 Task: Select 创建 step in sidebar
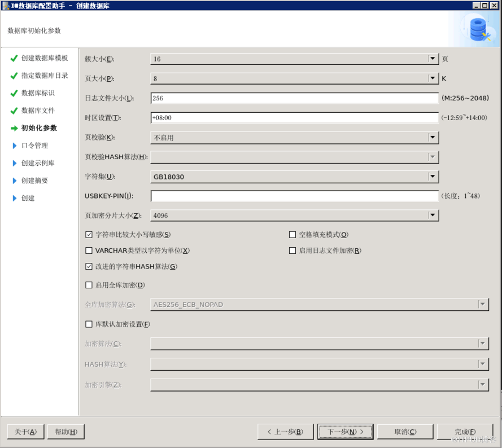(28, 198)
